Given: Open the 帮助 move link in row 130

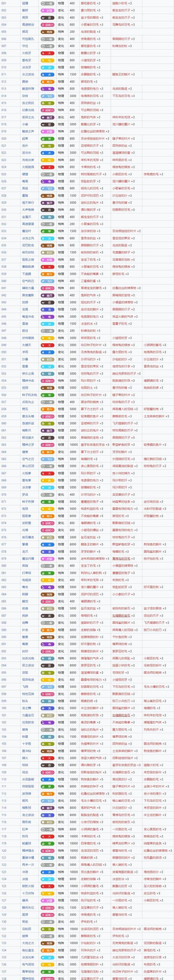Looking at the screenshot, I should (25, 922).
